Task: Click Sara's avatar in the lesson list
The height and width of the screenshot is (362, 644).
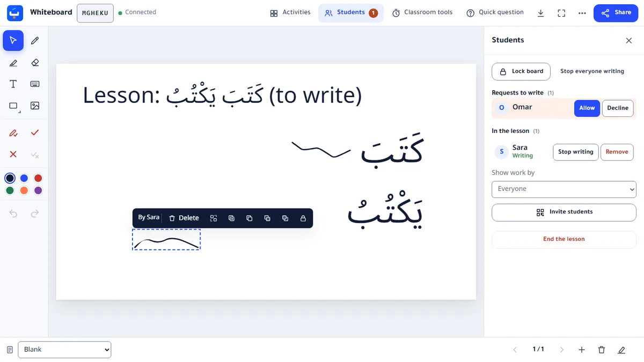Action: (501, 152)
